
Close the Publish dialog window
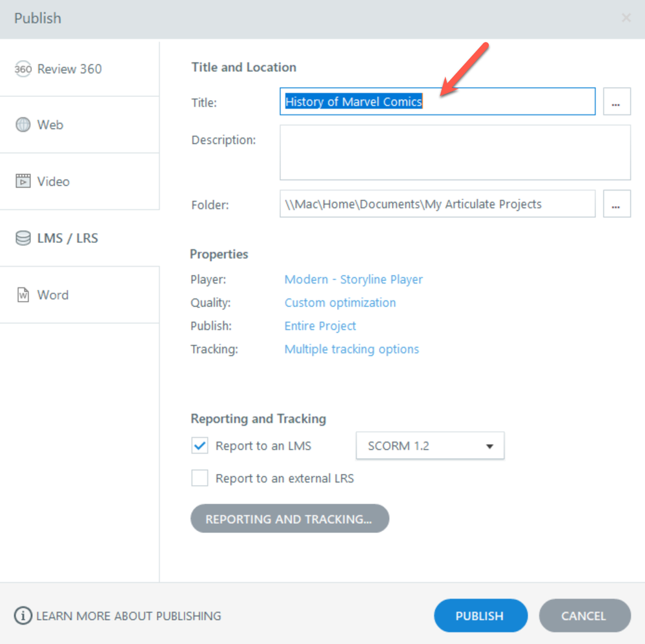point(626,18)
